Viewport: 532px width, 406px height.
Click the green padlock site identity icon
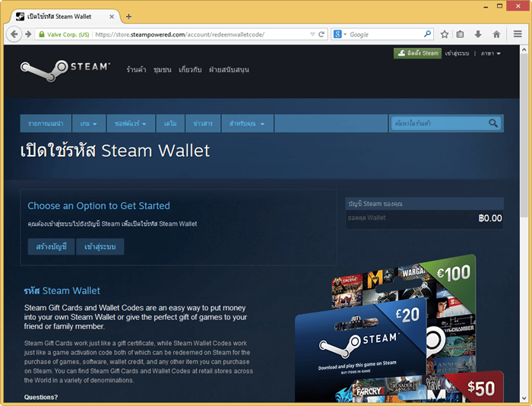tap(42, 34)
